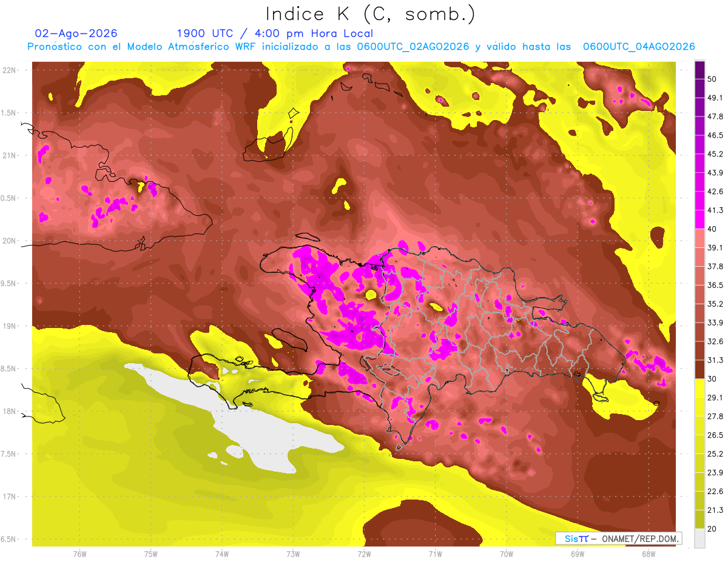Click legend value '35.2'
The image size is (728, 562).
(x=715, y=304)
